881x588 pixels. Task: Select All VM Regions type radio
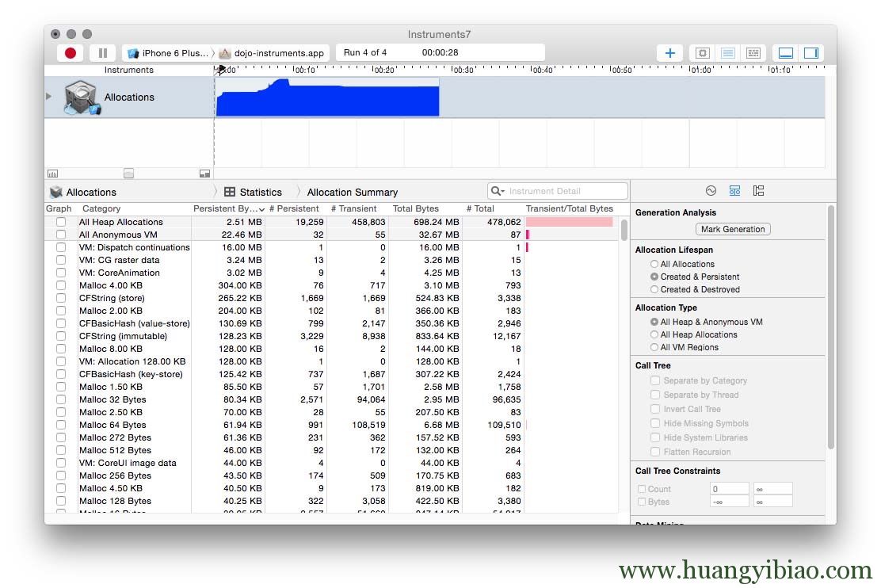click(654, 347)
